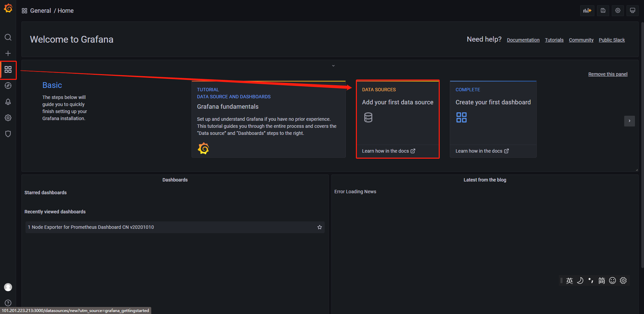
Task: Open the Alerting bell icon
Action: pos(8,102)
